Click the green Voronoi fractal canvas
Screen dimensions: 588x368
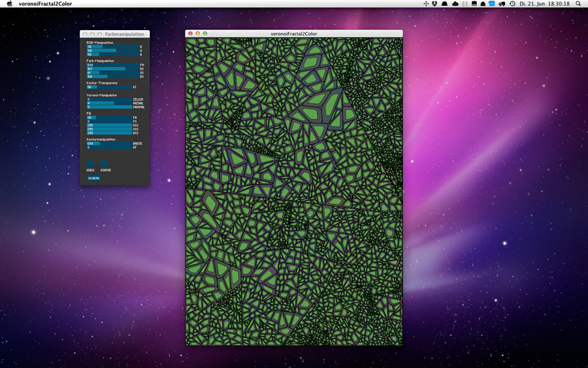click(x=294, y=191)
